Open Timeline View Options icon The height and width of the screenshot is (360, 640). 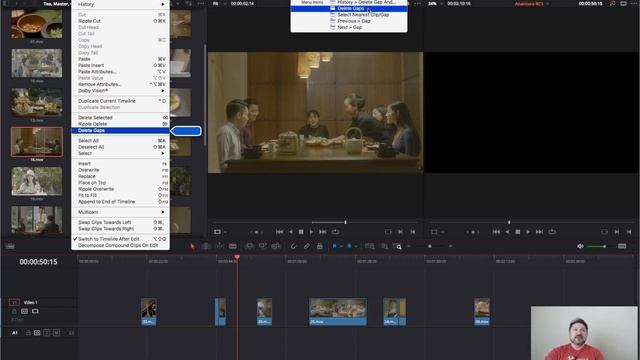click(10, 246)
